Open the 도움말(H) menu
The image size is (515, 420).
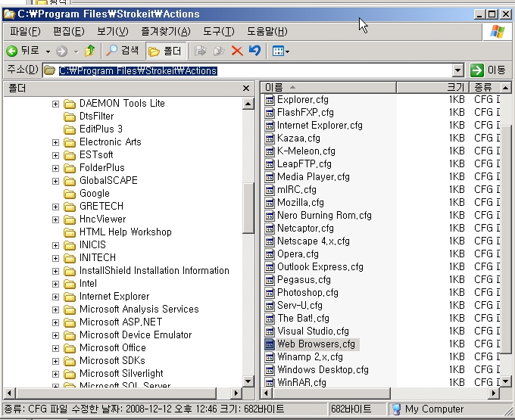[x=267, y=32]
